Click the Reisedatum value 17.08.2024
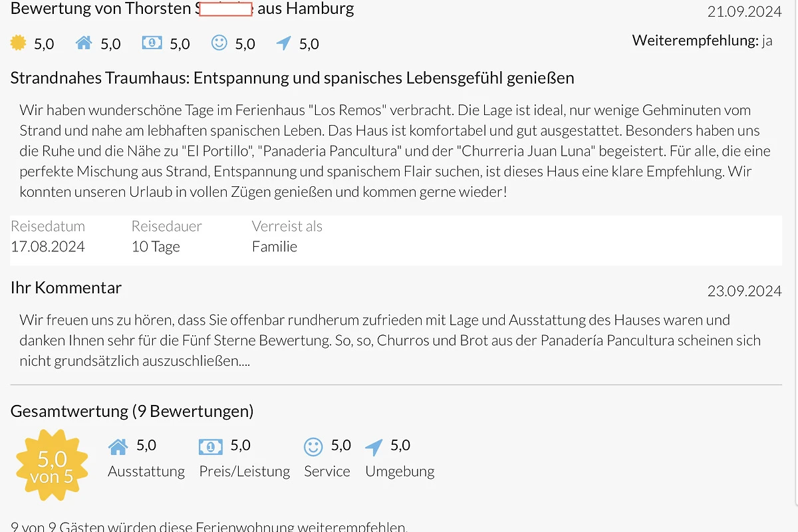This screenshot has width=798, height=532. [48, 247]
